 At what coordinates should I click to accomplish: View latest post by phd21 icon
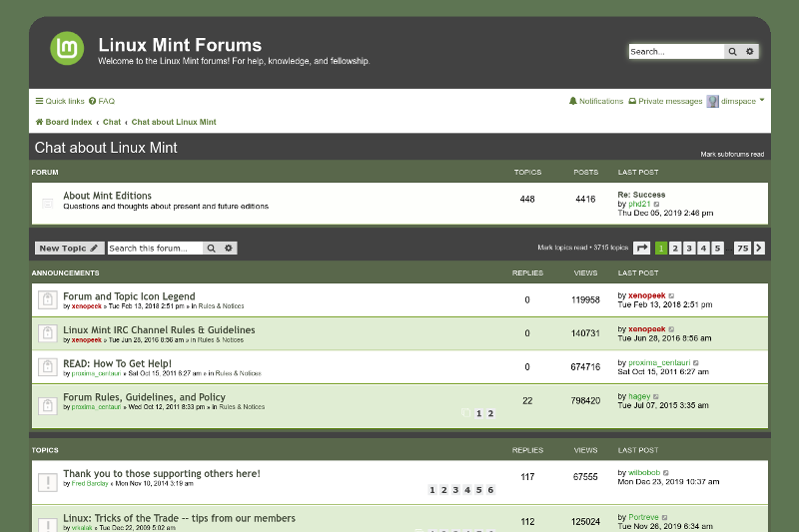[657, 205]
